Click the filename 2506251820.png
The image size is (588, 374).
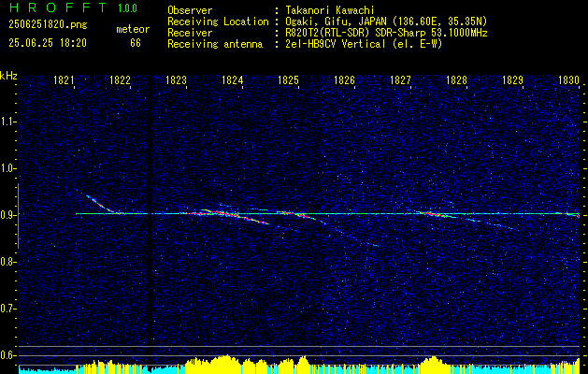pos(48,24)
